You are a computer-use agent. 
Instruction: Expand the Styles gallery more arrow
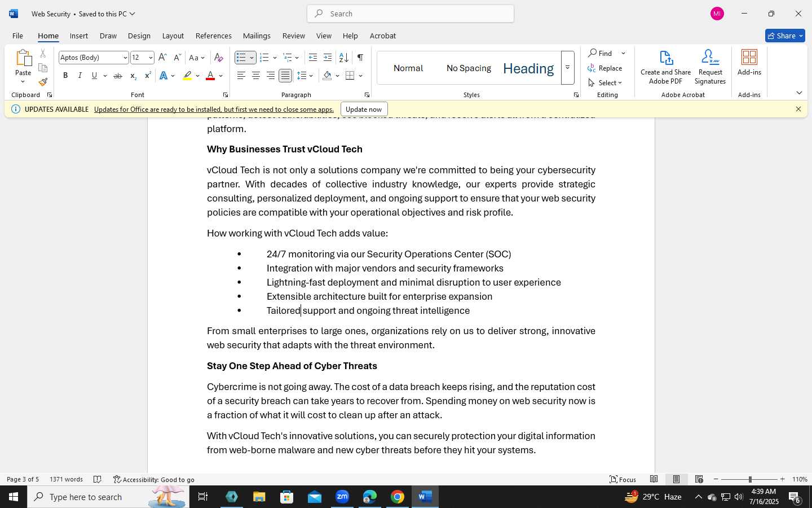pos(568,68)
